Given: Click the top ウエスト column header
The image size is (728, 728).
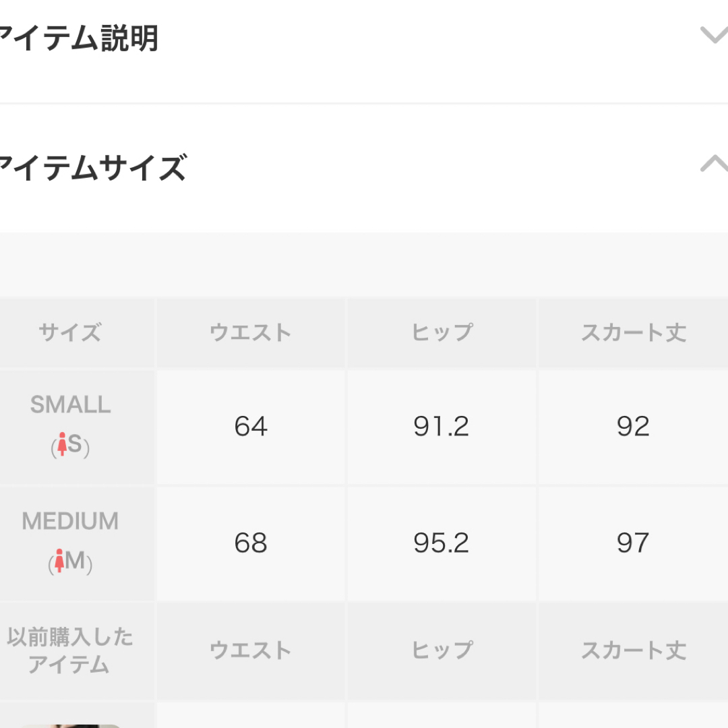Looking at the screenshot, I should [x=251, y=332].
